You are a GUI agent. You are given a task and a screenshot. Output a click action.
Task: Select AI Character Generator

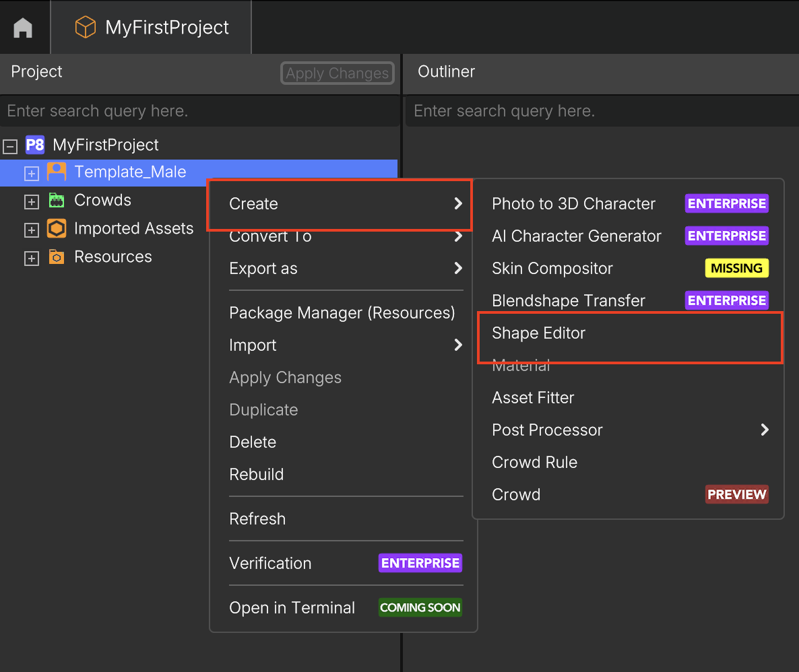pyautogui.click(x=628, y=236)
